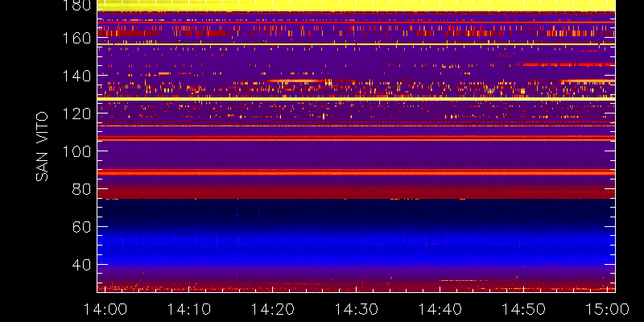This screenshot has height=322, width=644.
Task: Click the SAN VITO axis title
Action: pos(42,147)
